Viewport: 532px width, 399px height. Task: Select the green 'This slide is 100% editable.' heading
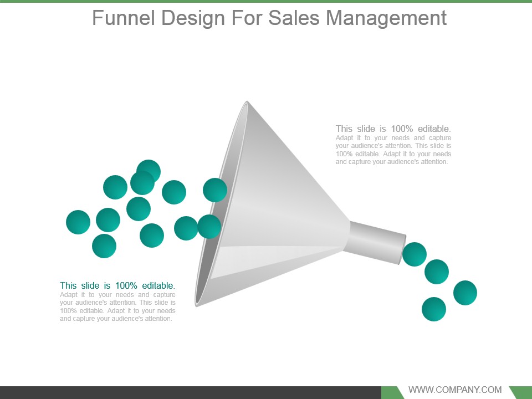pyautogui.click(x=117, y=285)
